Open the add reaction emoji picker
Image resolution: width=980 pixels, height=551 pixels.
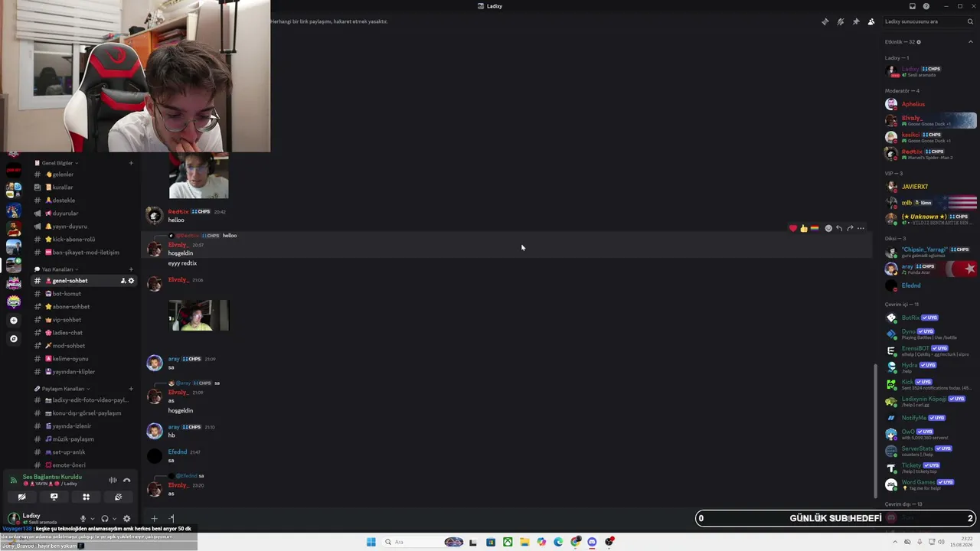(x=828, y=228)
